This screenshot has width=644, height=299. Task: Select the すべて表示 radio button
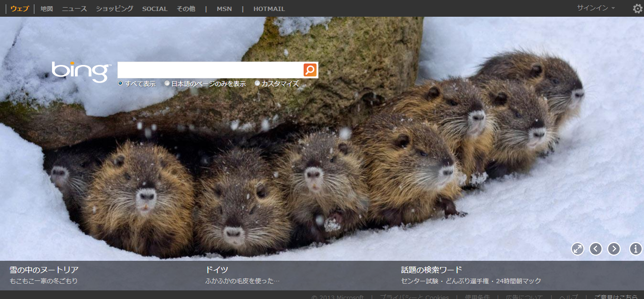(x=121, y=84)
